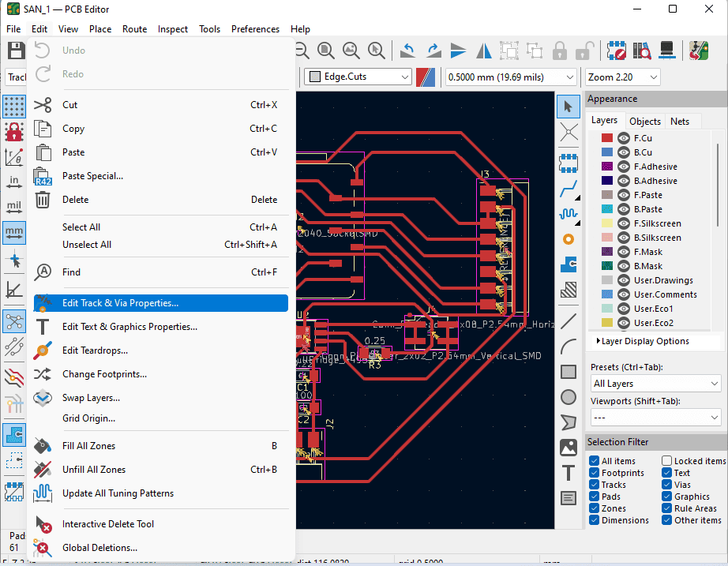The image size is (728, 566).
Task: Select the add via tool
Action: click(569, 239)
